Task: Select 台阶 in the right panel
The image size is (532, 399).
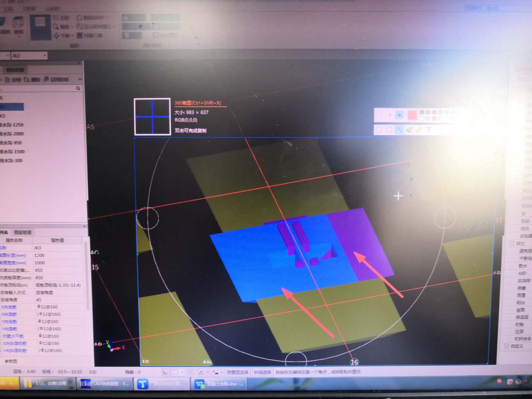Action: click(522, 273)
